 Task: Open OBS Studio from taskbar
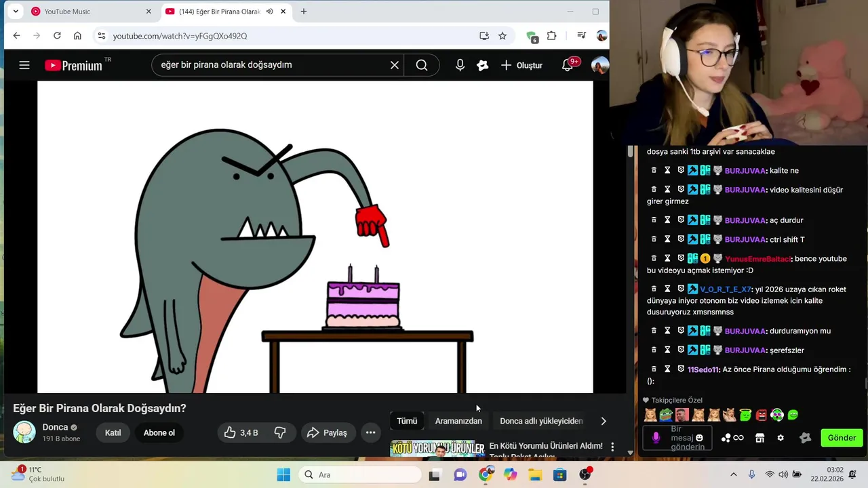[585, 474]
